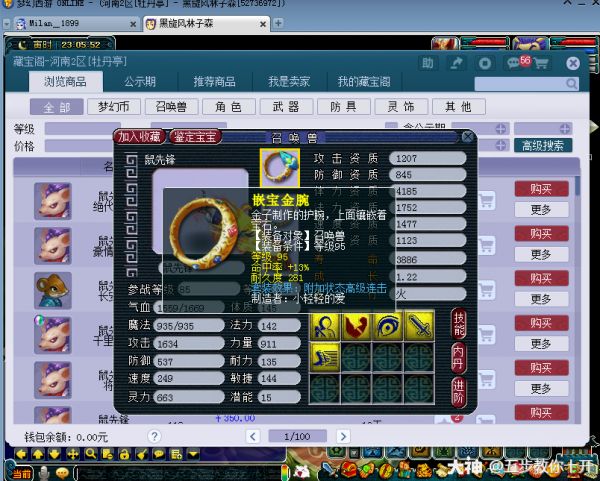Select the first skill icon with blue figure
Screen dimensions: 600x481
(x=324, y=326)
